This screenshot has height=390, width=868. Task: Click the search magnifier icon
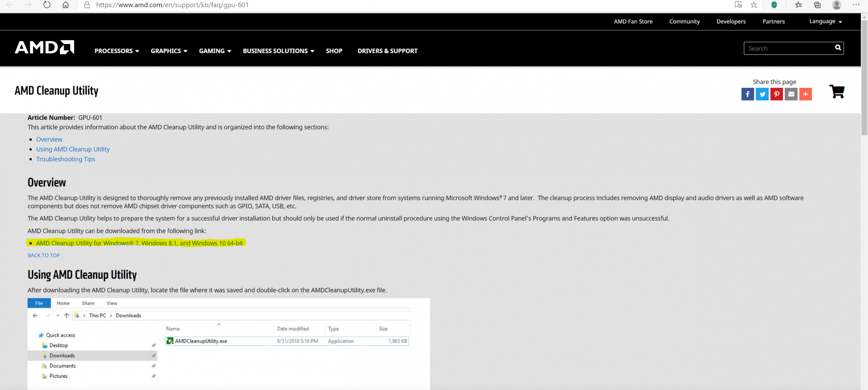click(x=838, y=48)
